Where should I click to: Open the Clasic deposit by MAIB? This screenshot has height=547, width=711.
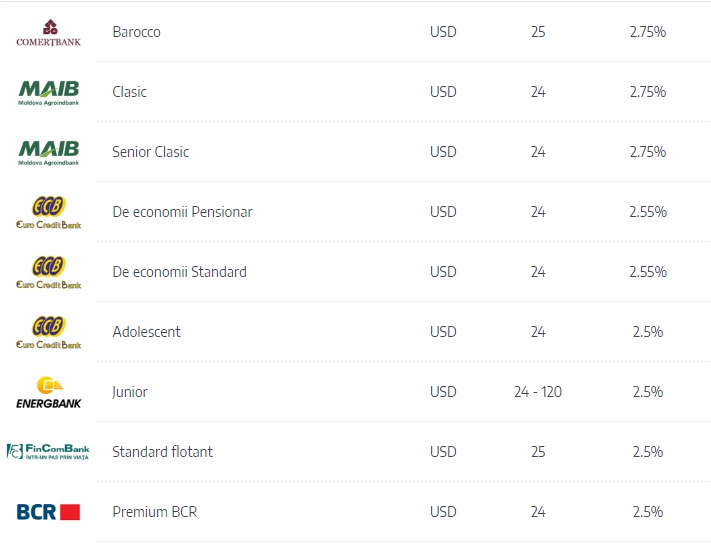(129, 92)
